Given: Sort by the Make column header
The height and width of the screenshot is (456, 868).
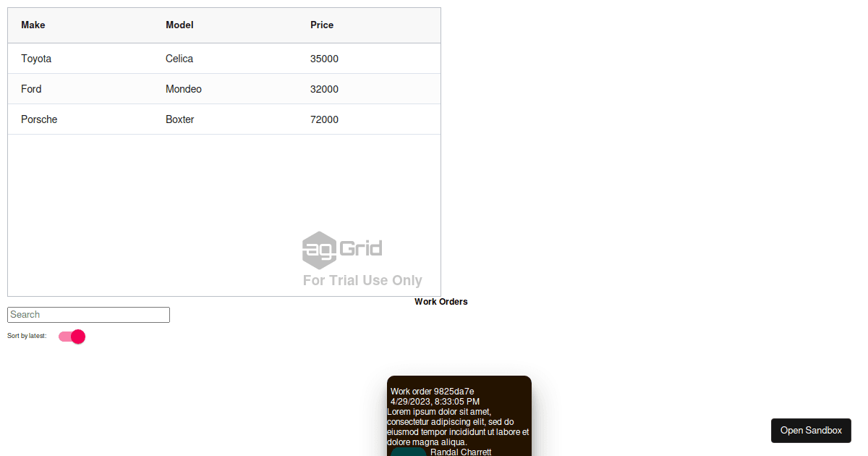Looking at the screenshot, I should point(33,25).
